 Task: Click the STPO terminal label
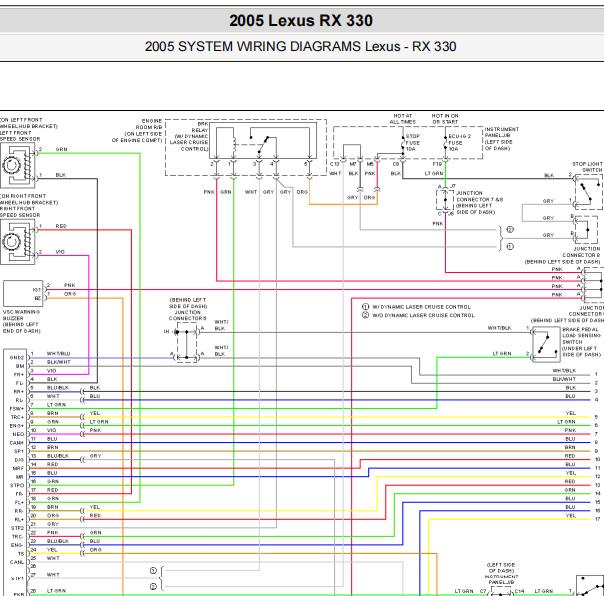click(x=17, y=485)
